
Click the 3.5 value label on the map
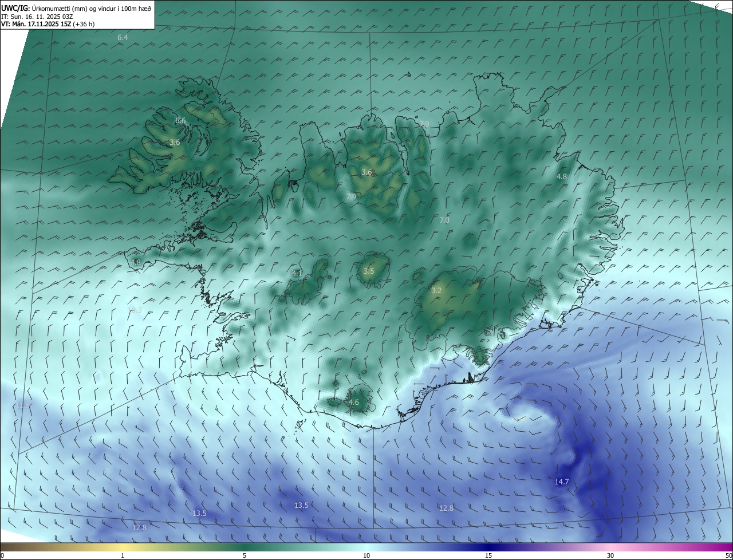[369, 271]
